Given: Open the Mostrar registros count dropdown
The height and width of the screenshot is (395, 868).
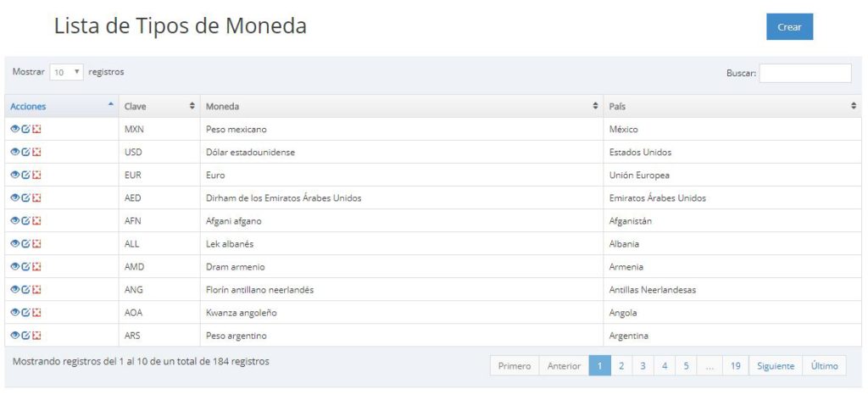Looking at the screenshot, I should coord(66,73).
